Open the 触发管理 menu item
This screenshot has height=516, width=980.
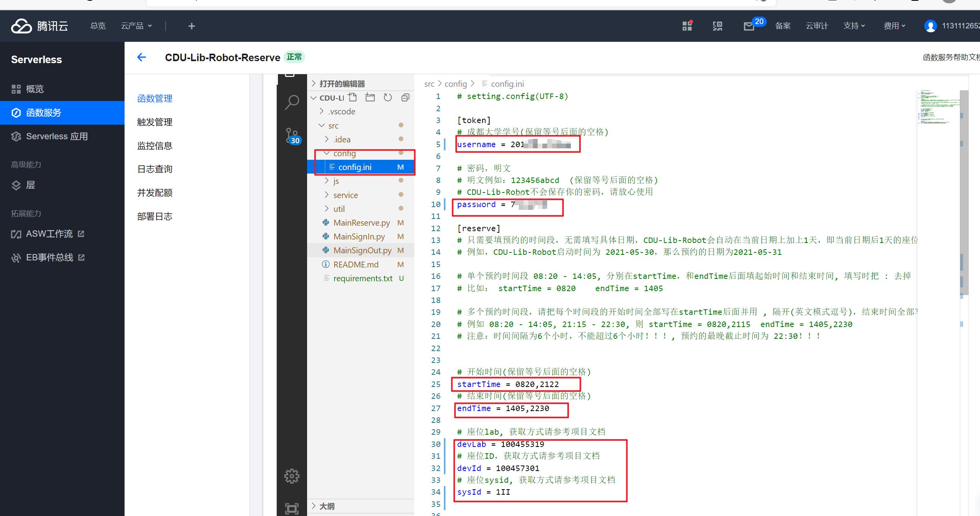tap(155, 122)
